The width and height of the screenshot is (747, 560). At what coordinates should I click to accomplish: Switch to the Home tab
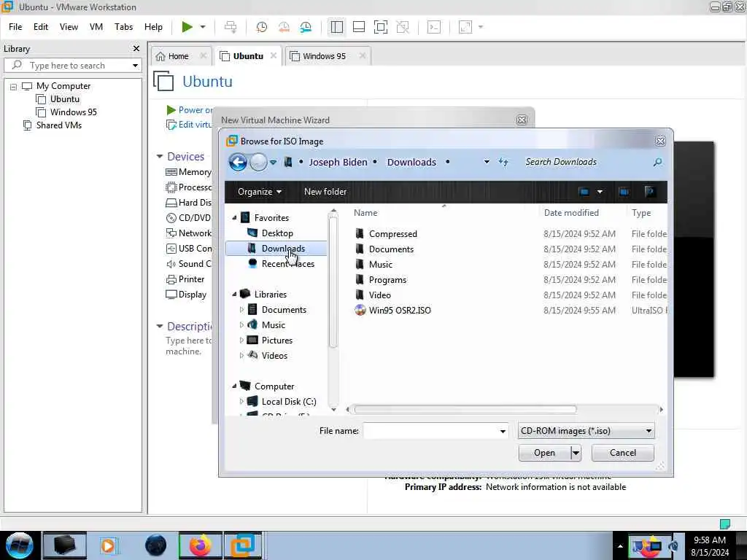(178, 56)
